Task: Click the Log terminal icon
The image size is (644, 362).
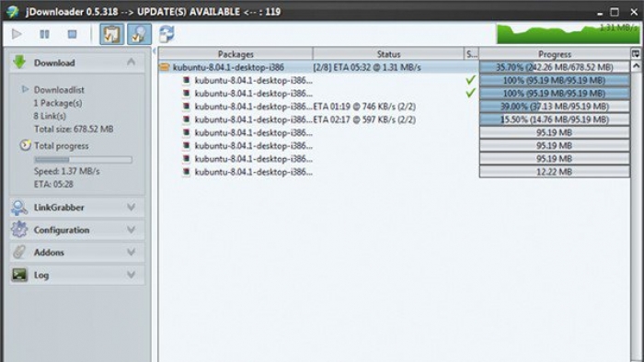Action: 19,275
